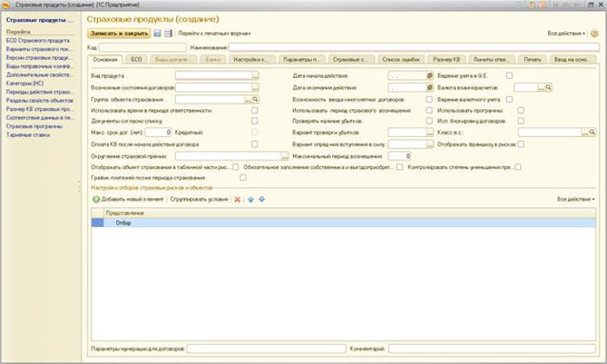
Task: Check Использовать период страхового возмещения
Action: (x=429, y=110)
